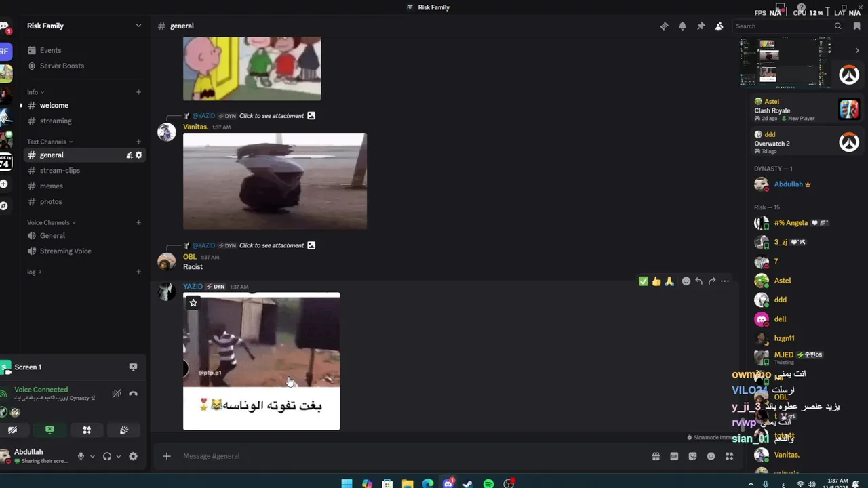
Task: Open notification settings bell icon
Action: pos(682,26)
